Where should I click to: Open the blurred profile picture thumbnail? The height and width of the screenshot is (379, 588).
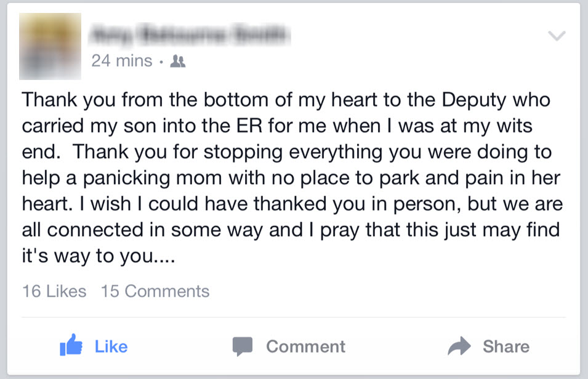pos(50,46)
